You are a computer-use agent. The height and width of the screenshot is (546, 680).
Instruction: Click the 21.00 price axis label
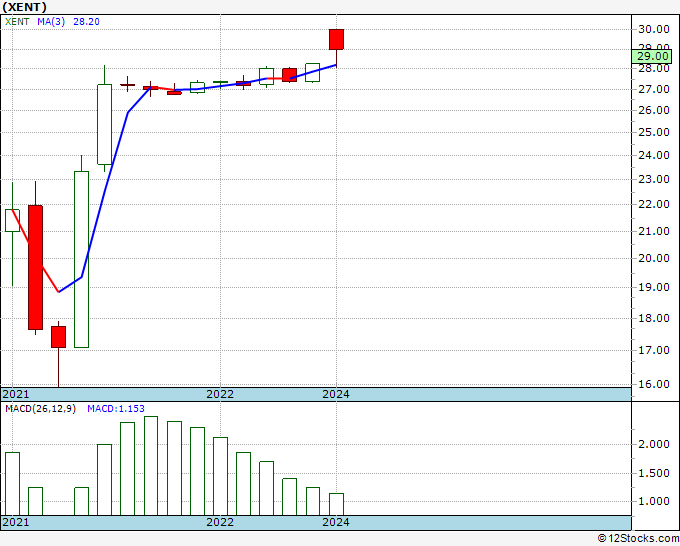[654, 231]
